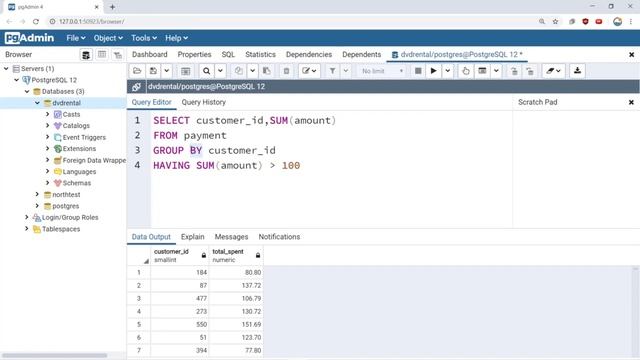Screen dimensions: 640x360
Task: Expand the Schemas tree node
Action: tap(47, 183)
